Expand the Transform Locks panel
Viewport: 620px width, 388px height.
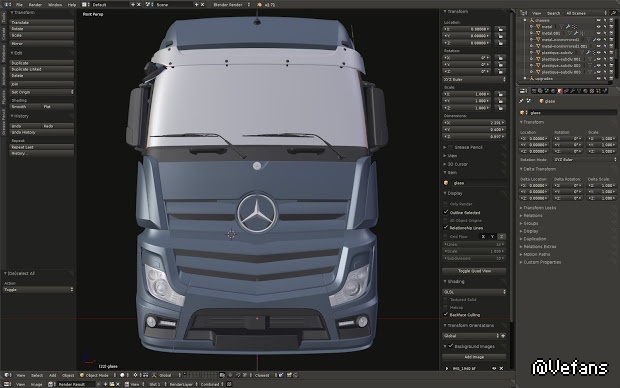(x=539, y=208)
